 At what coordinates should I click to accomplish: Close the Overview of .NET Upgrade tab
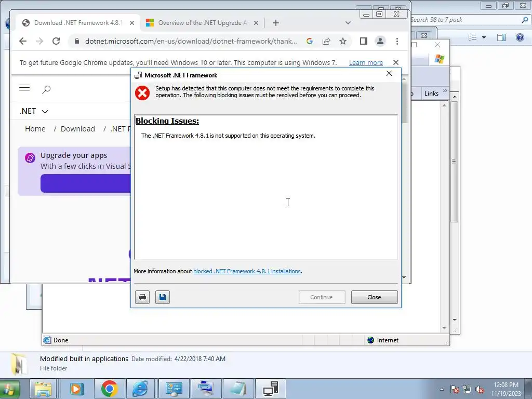(256, 23)
